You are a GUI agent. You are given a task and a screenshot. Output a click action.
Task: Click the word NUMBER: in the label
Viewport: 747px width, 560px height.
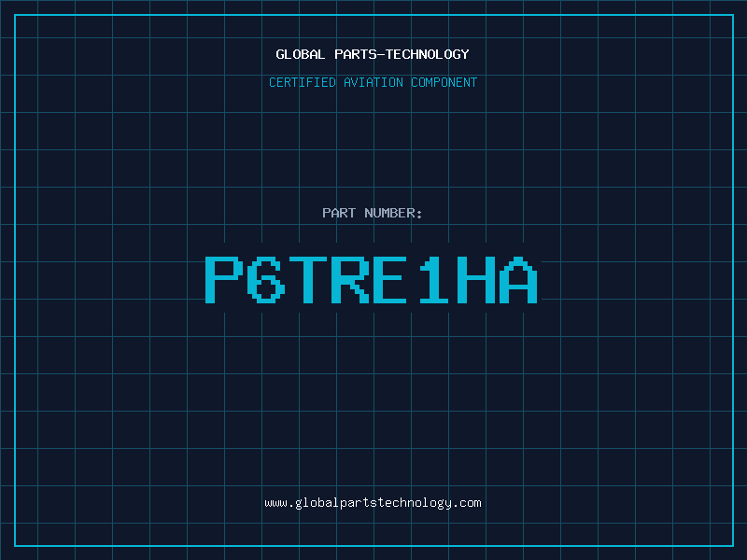[393, 213]
